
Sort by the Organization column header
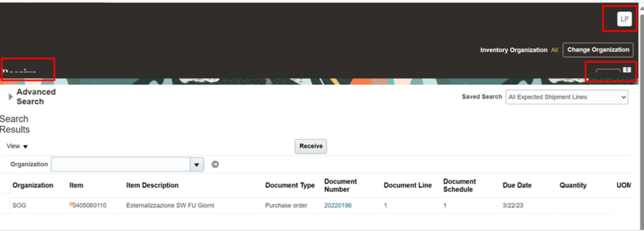pyautogui.click(x=33, y=185)
